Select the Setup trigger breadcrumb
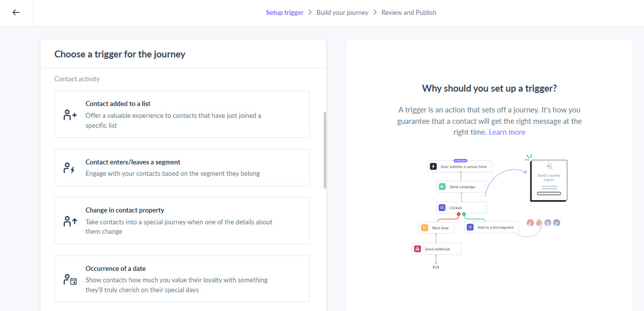644x311 pixels. pyautogui.click(x=285, y=12)
